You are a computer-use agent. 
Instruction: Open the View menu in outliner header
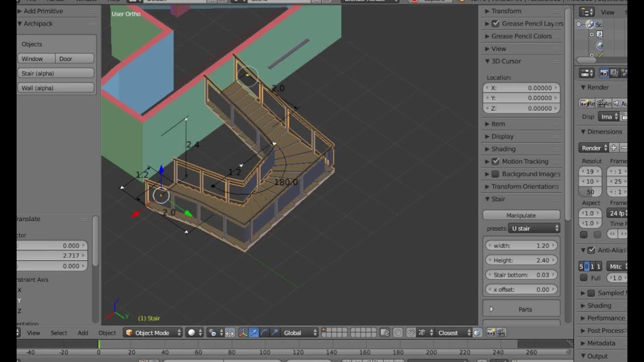pos(608,12)
